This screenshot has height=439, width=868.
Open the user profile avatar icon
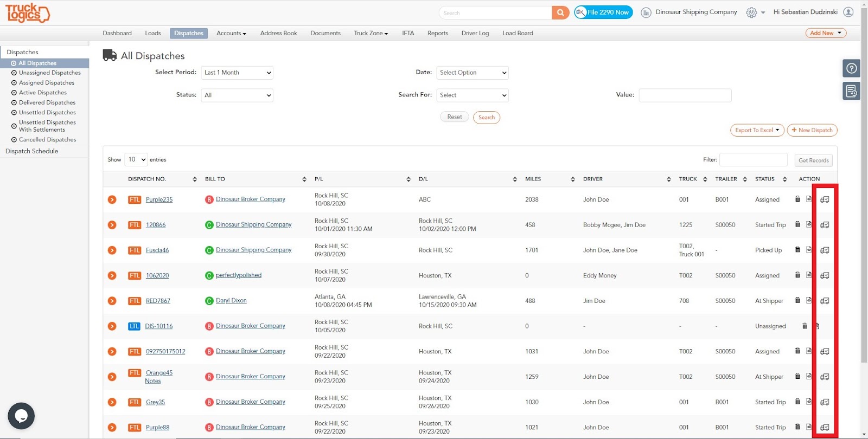pos(848,12)
